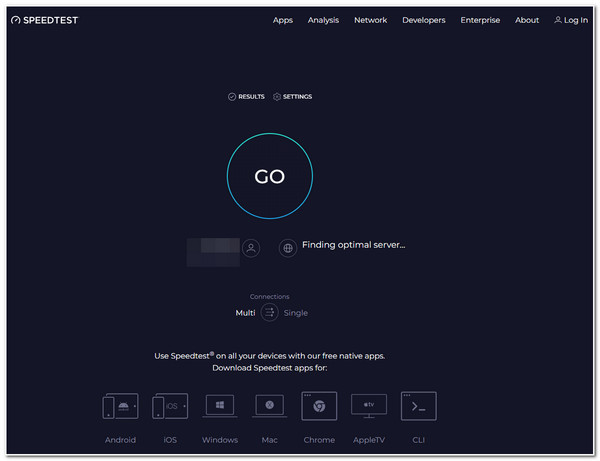The width and height of the screenshot is (600, 461).
Task: Open the Network menu
Action: click(370, 20)
